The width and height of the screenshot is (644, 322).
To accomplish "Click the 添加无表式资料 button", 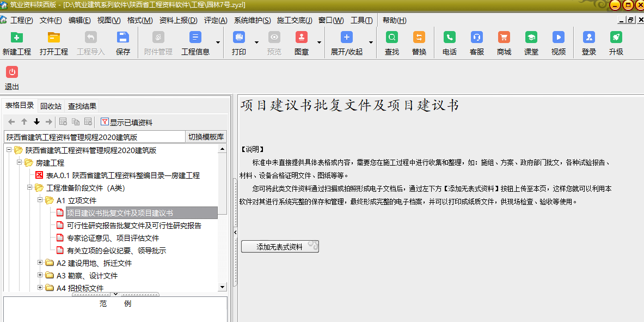I will pos(280,247).
